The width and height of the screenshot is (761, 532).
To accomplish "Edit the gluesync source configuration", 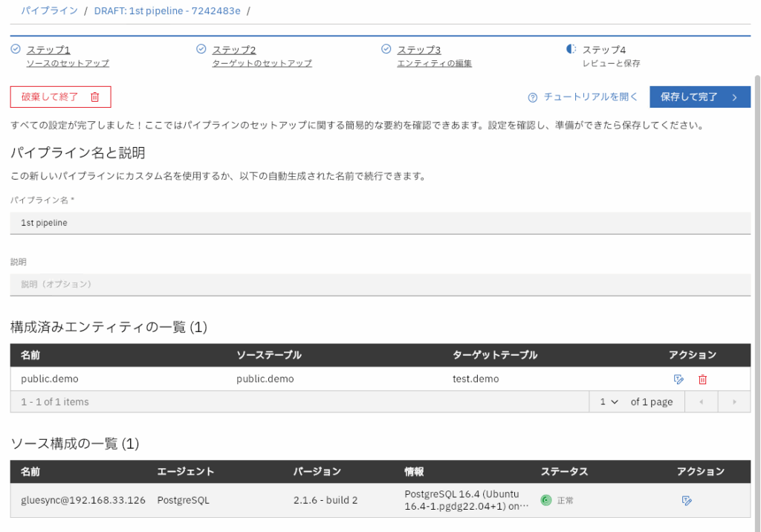I will coord(687,501).
